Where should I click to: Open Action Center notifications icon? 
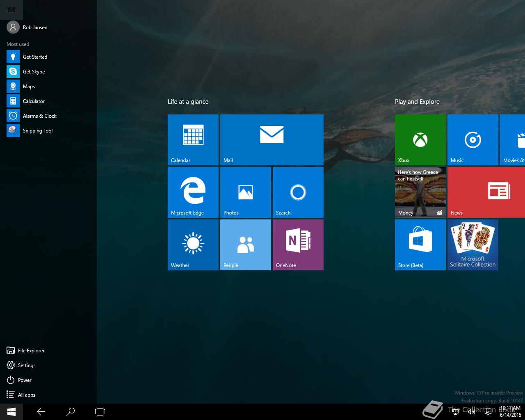pos(488,412)
